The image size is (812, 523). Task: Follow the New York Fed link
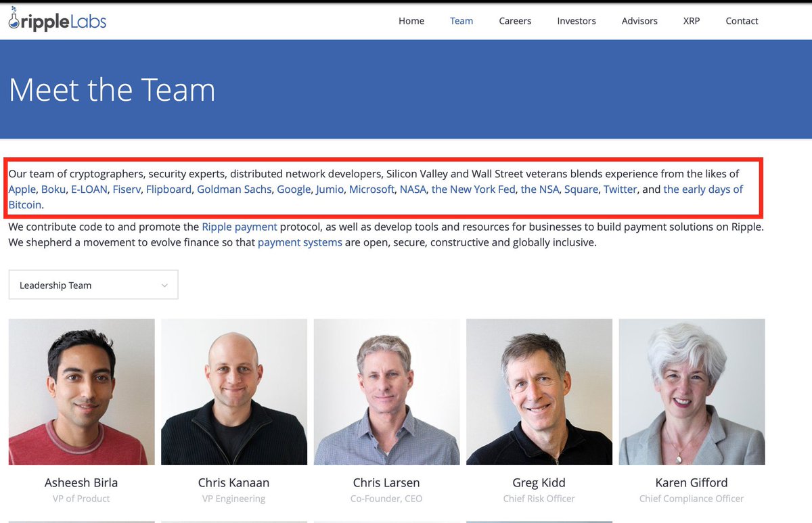point(473,189)
